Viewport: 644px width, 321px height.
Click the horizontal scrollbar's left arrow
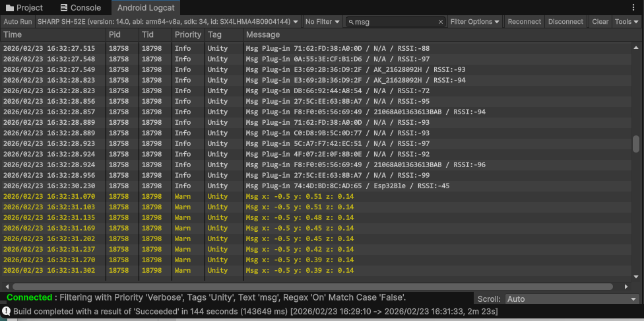7,287
